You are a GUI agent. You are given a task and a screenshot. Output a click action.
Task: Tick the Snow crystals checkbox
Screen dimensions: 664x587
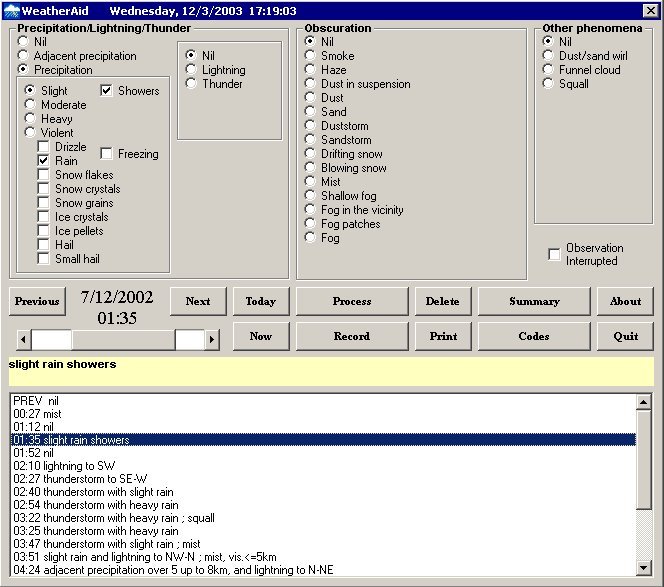pyautogui.click(x=43, y=189)
